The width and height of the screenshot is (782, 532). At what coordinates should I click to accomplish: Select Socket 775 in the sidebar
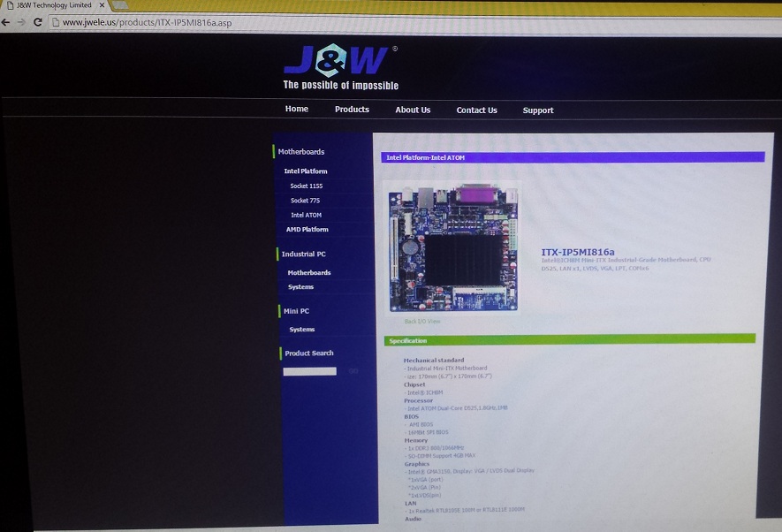[x=305, y=201]
